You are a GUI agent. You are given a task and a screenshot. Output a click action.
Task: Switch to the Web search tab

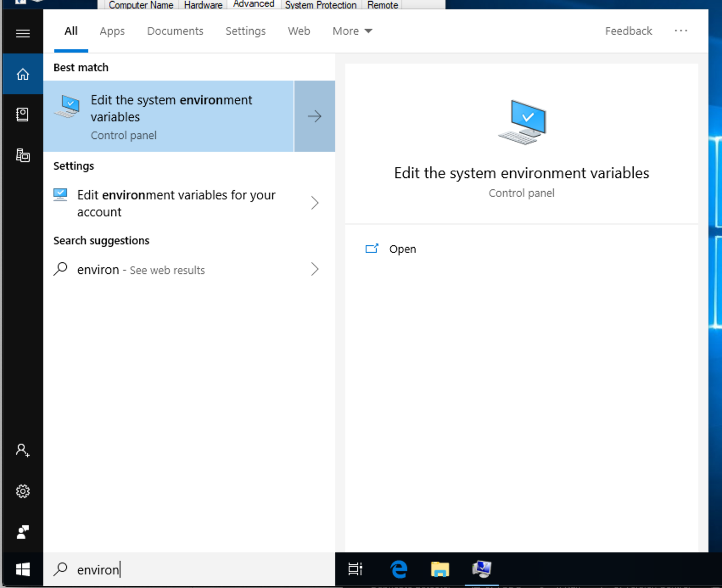pyautogui.click(x=299, y=31)
